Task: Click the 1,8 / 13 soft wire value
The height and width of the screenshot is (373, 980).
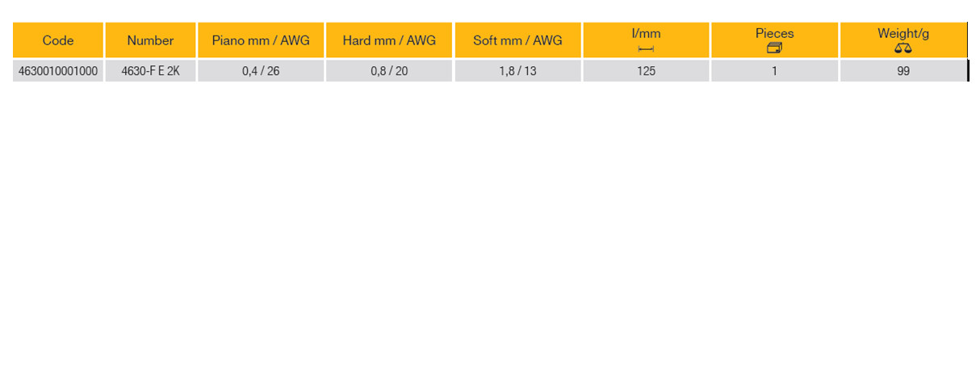Action: click(517, 71)
